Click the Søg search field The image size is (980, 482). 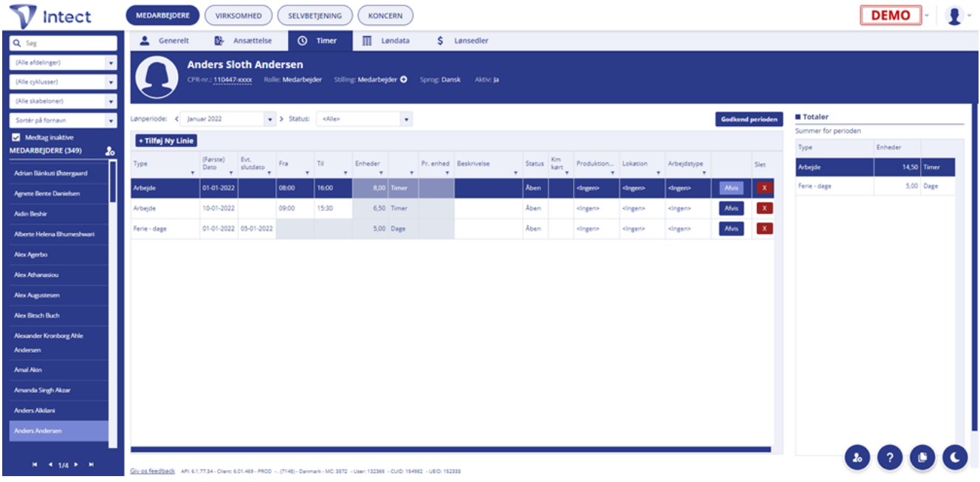pos(63,44)
